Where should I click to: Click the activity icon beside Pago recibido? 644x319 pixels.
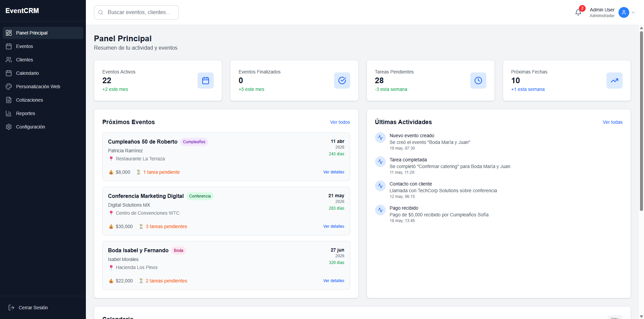[380, 210]
